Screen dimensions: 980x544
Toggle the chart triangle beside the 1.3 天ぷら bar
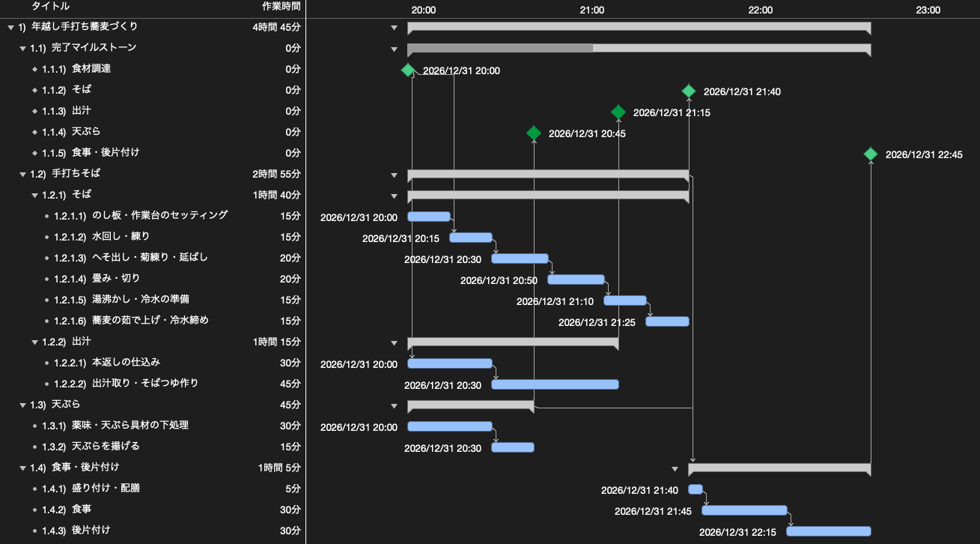pyautogui.click(x=394, y=406)
